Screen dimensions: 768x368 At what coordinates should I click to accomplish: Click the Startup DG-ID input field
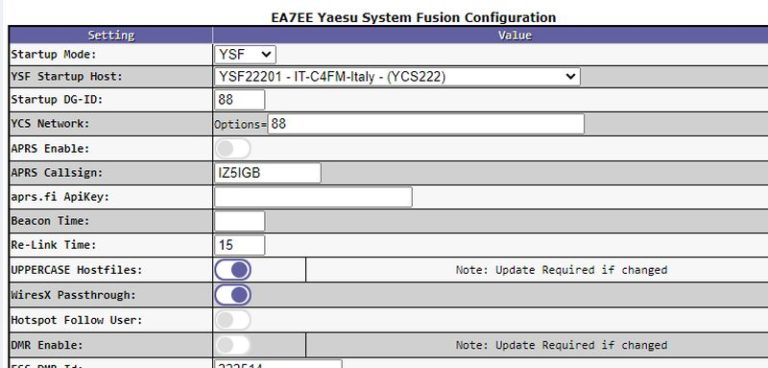click(240, 100)
